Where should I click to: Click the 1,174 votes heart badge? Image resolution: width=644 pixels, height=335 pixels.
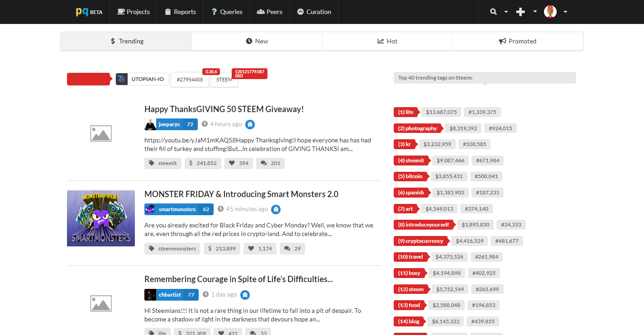point(260,248)
